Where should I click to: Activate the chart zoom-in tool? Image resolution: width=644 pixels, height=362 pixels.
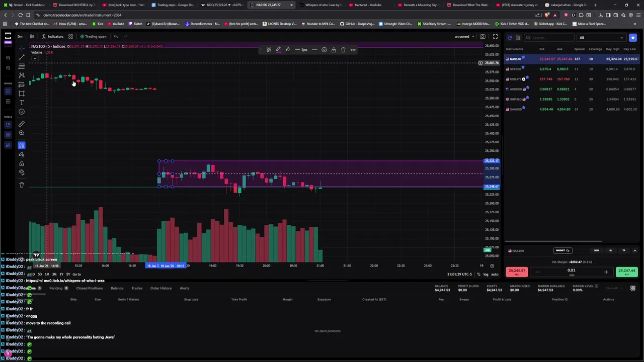tap(22, 133)
